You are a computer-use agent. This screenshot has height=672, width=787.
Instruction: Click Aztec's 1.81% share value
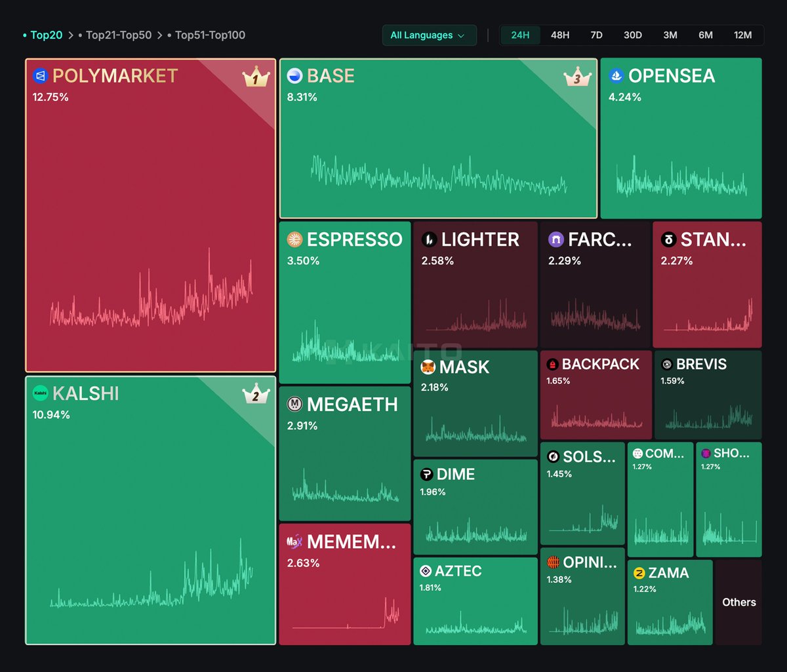pyautogui.click(x=430, y=588)
